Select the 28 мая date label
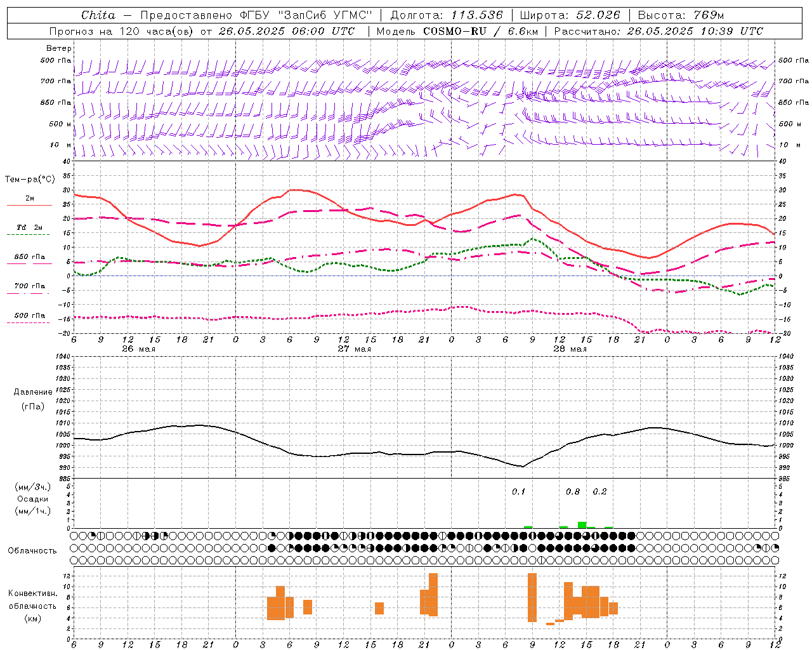The height and width of the screenshot is (650, 812). [570, 348]
